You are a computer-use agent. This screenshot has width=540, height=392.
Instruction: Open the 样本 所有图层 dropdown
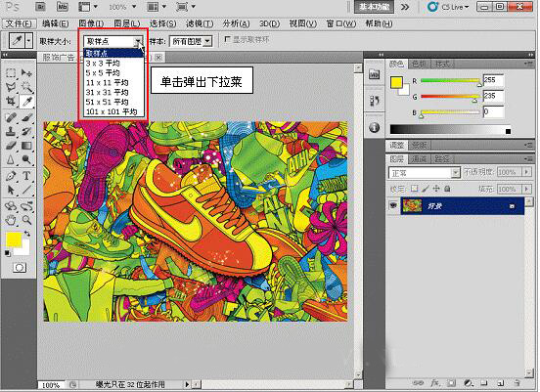[x=207, y=42]
